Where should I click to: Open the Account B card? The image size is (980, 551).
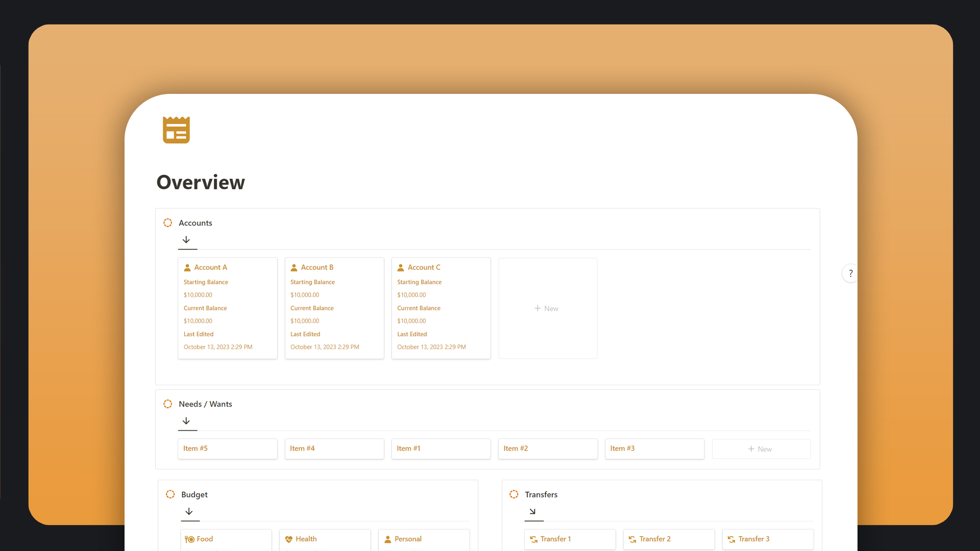click(x=334, y=308)
